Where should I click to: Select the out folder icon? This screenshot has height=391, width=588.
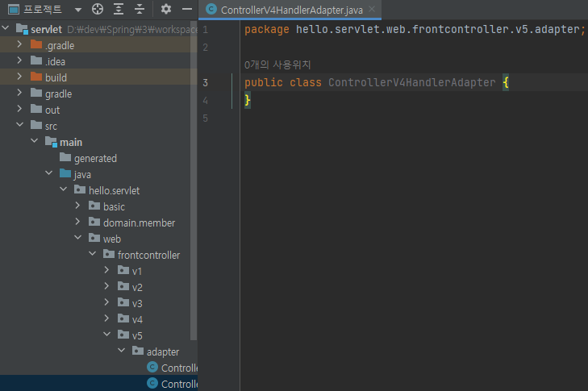[36, 109]
